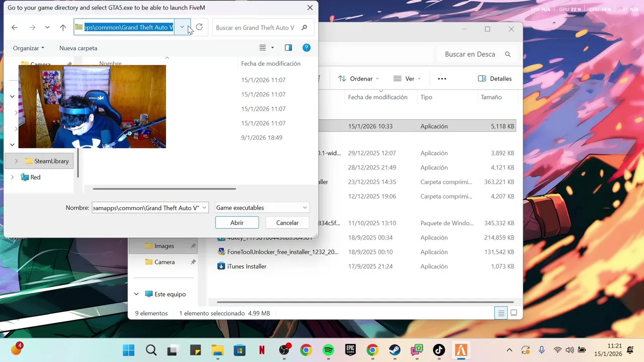
Task: Open the Organizar menu
Action: coord(29,48)
